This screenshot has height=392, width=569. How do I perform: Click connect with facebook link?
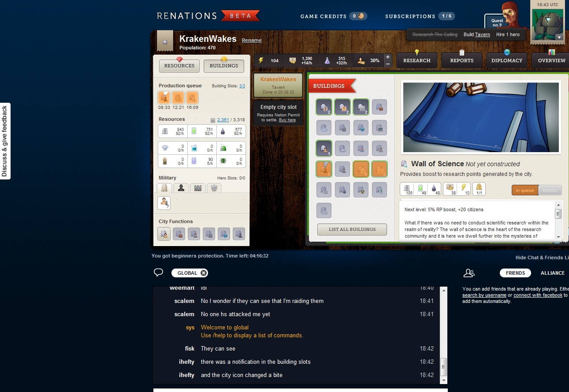pos(538,295)
